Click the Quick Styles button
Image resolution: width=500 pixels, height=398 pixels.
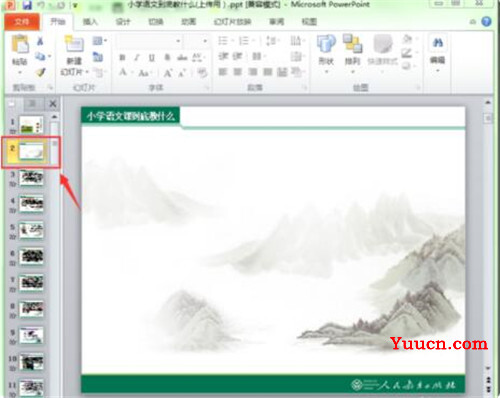point(383,51)
